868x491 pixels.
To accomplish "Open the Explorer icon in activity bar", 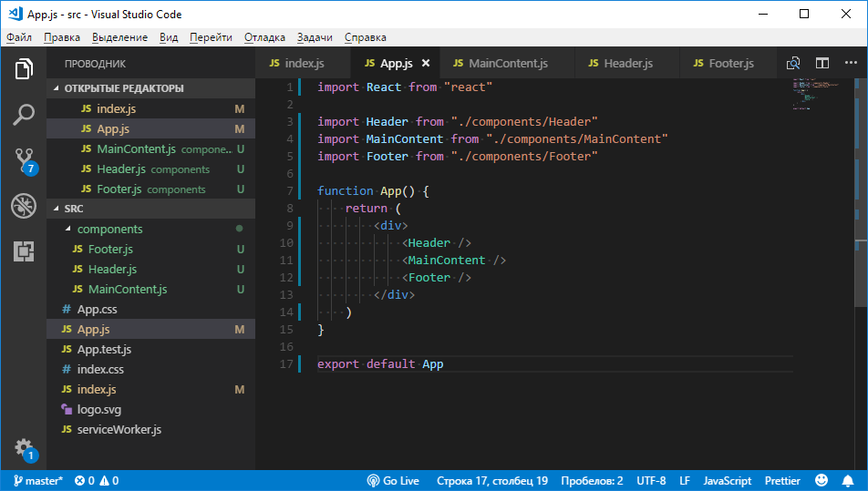I will pos(24,69).
